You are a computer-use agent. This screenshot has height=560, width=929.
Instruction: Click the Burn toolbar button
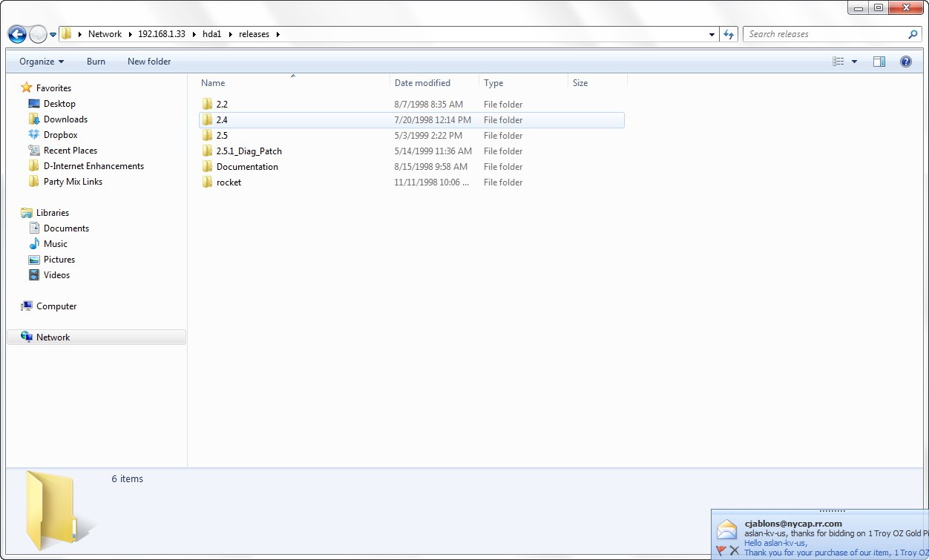coord(96,62)
